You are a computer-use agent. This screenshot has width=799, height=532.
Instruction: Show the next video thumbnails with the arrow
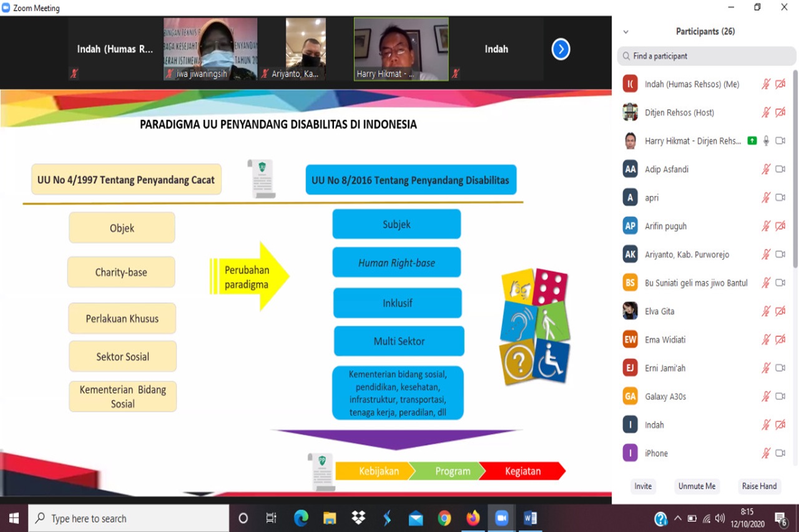click(x=561, y=49)
